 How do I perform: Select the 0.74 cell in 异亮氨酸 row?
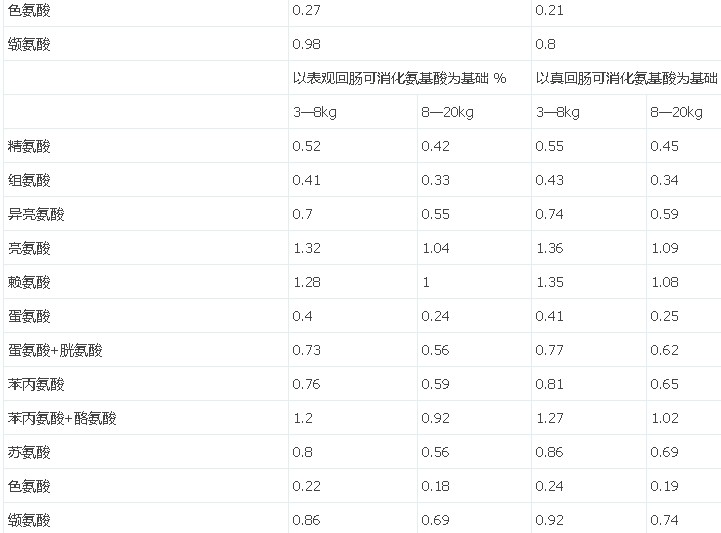point(551,214)
